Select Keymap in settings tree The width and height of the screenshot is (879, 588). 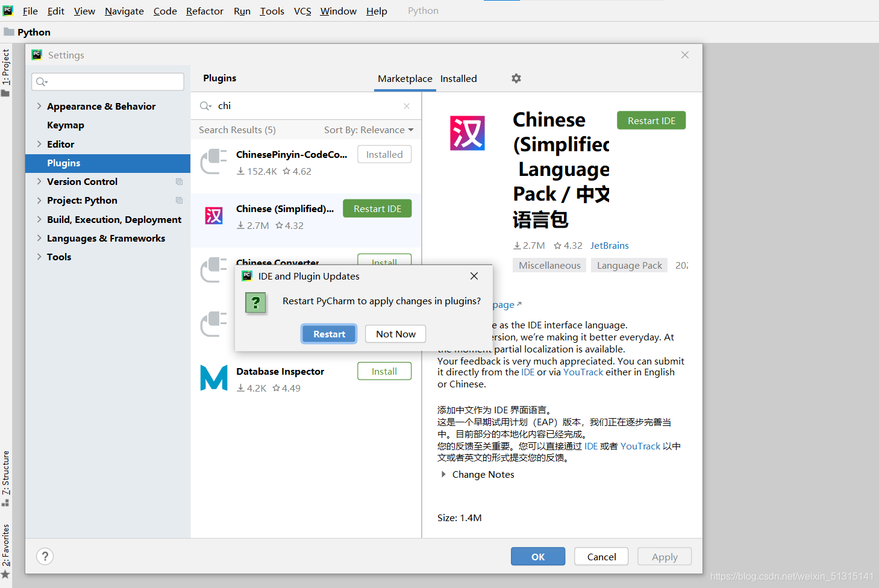66,125
